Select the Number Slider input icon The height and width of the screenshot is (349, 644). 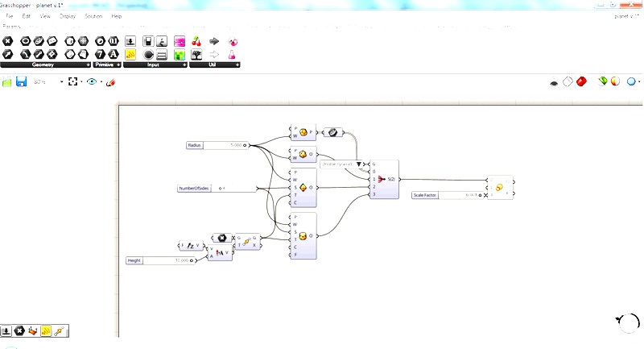coord(130,41)
